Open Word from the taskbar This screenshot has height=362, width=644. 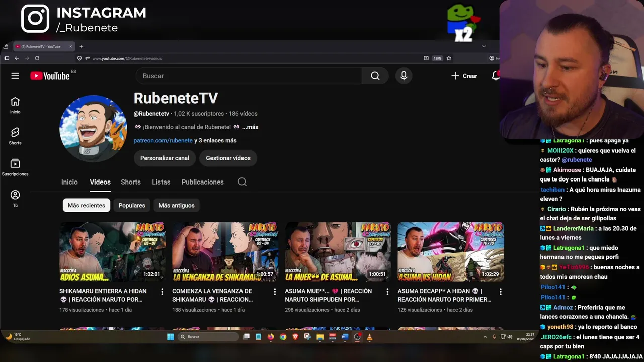345,337
